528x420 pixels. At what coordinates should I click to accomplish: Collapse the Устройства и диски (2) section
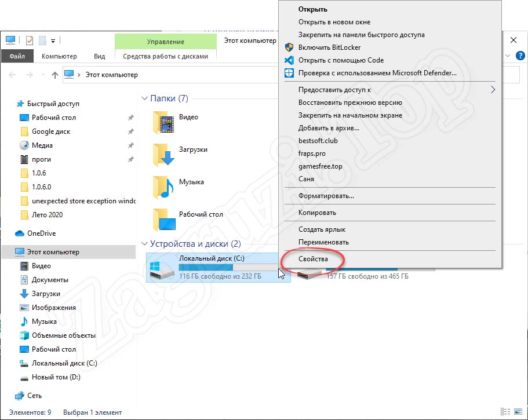click(x=144, y=244)
